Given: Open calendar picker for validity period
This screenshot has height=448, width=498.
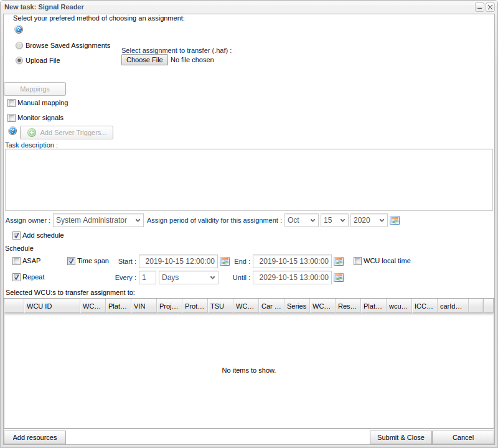Looking at the screenshot, I should click(x=395, y=220).
